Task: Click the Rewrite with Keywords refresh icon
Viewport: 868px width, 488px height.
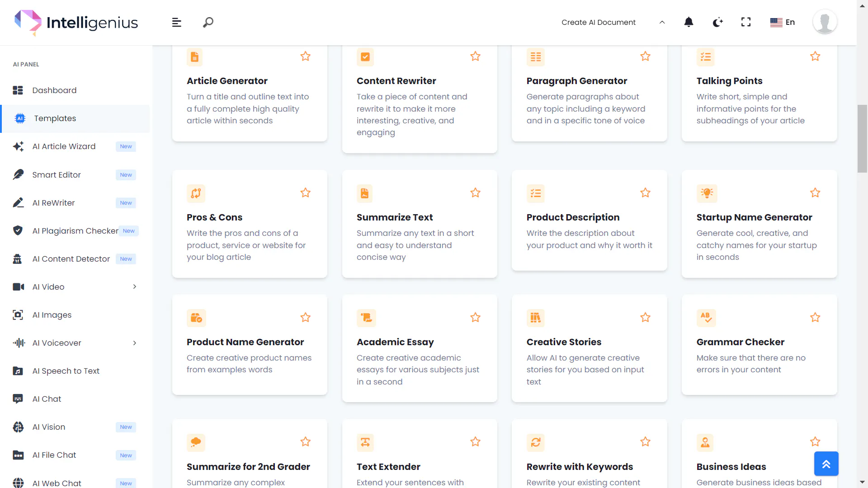Action: tap(536, 442)
